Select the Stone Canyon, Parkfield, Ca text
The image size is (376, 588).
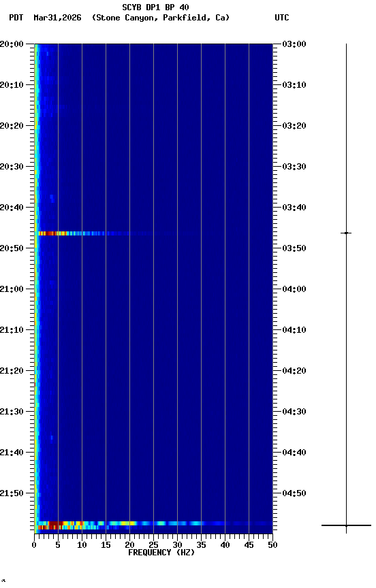click(x=161, y=18)
